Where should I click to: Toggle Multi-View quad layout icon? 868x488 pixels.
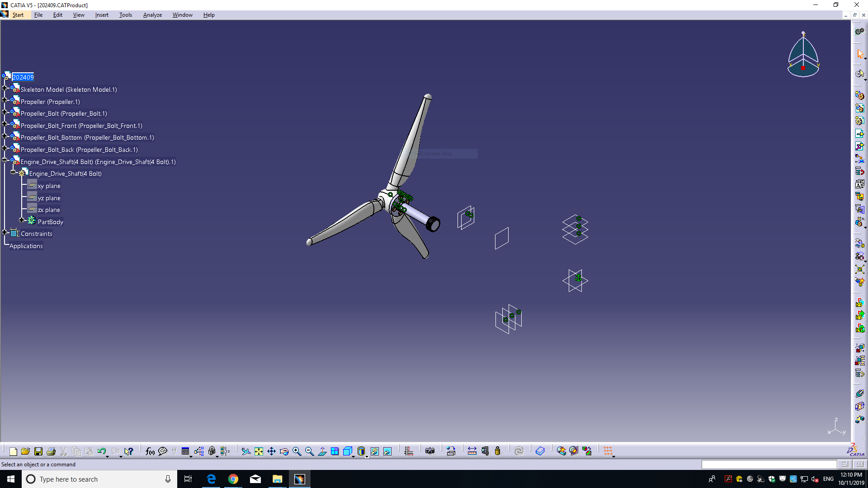[x=335, y=451]
